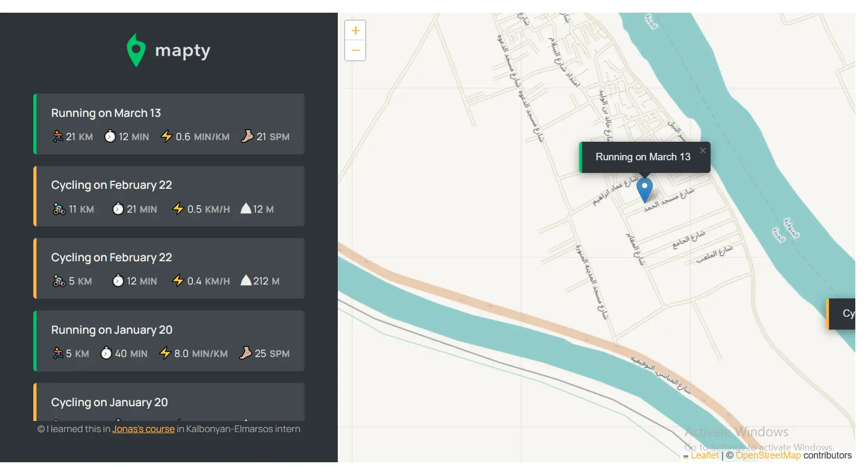Zoom in the map with plus button
868x467 pixels.
355,31
